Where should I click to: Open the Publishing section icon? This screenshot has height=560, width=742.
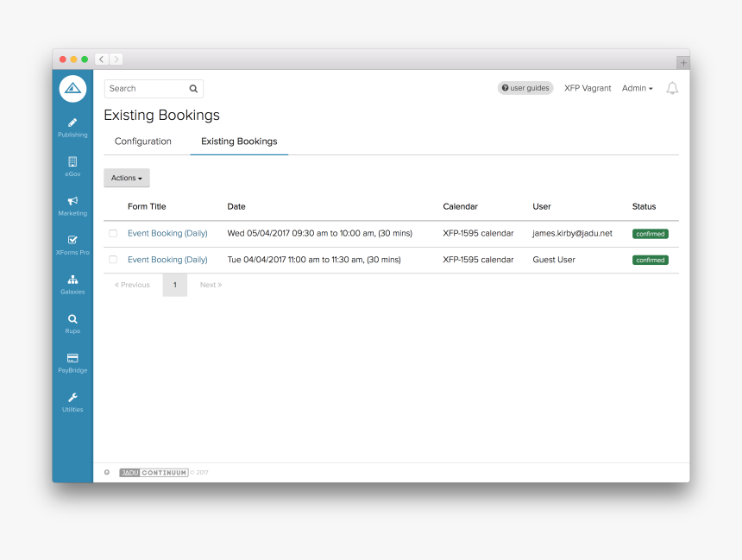coord(72,122)
